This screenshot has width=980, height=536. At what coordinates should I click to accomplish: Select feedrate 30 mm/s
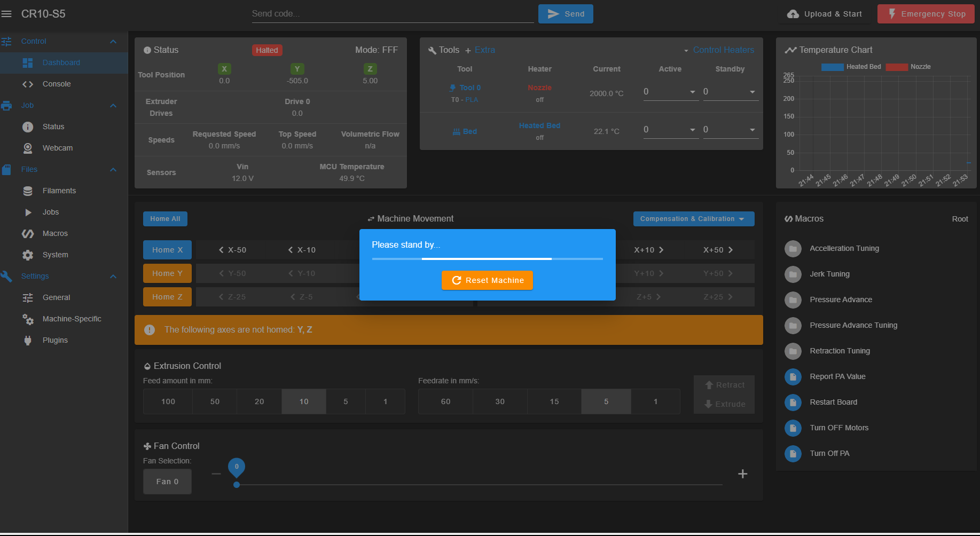click(500, 401)
